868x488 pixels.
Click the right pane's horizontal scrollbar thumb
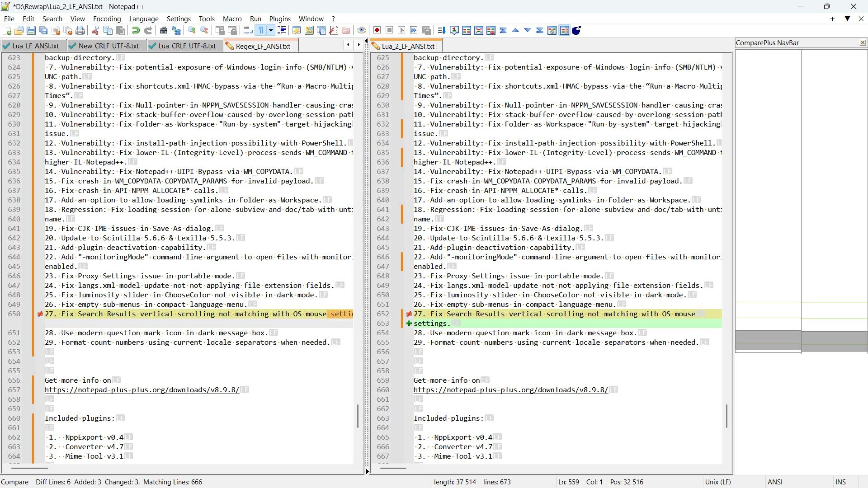pos(393,468)
